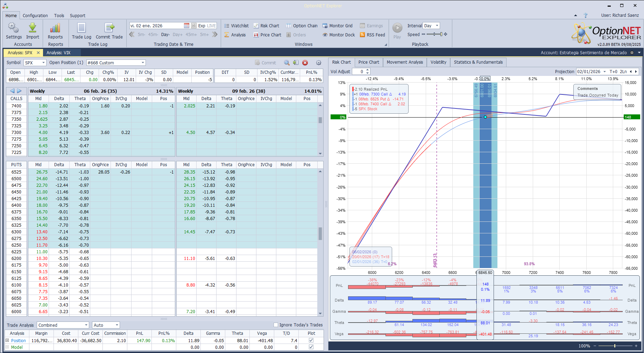Image resolution: width=644 pixels, height=353 pixels.
Task: Click the Import accounts icon
Action: (x=33, y=31)
